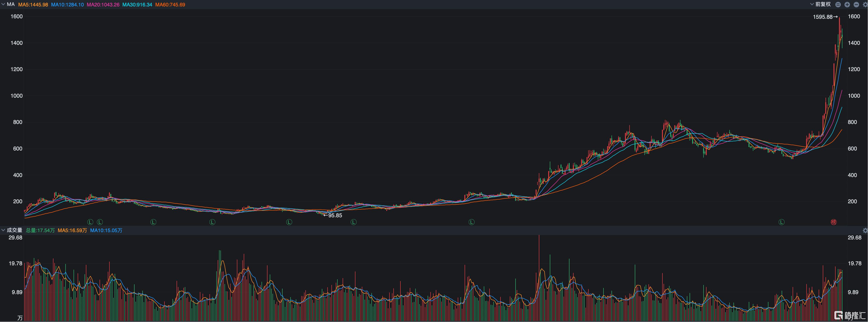Select the MA10:1284.10 label
The width and height of the screenshot is (868, 322).
(67, 5)
